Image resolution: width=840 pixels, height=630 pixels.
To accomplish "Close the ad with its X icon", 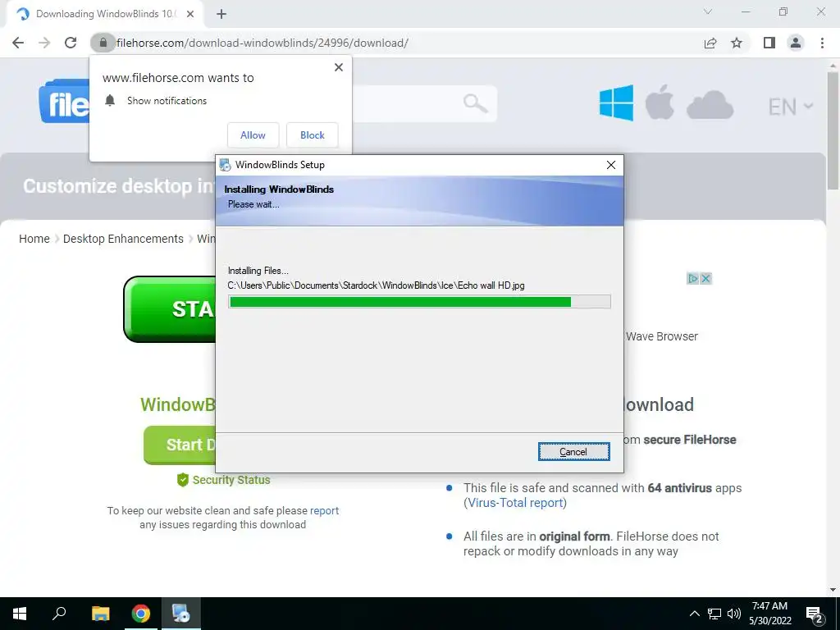I will [x=705, y=279].
